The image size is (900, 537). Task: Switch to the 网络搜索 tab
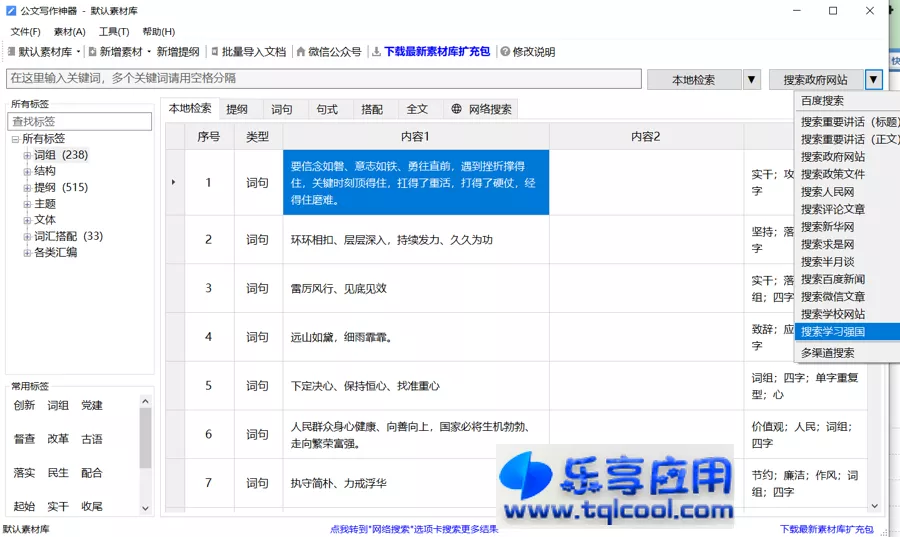coord(481,109)
